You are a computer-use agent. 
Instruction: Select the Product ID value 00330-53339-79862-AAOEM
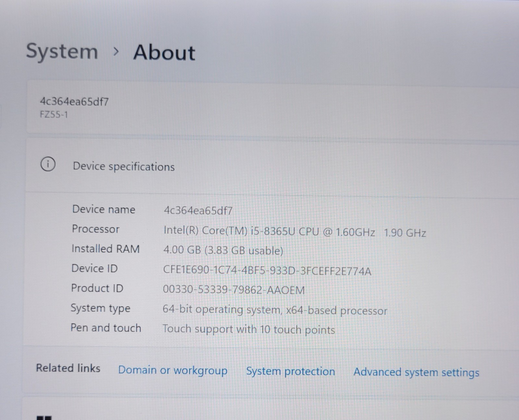pyautogui.click(x=234, y=289)
